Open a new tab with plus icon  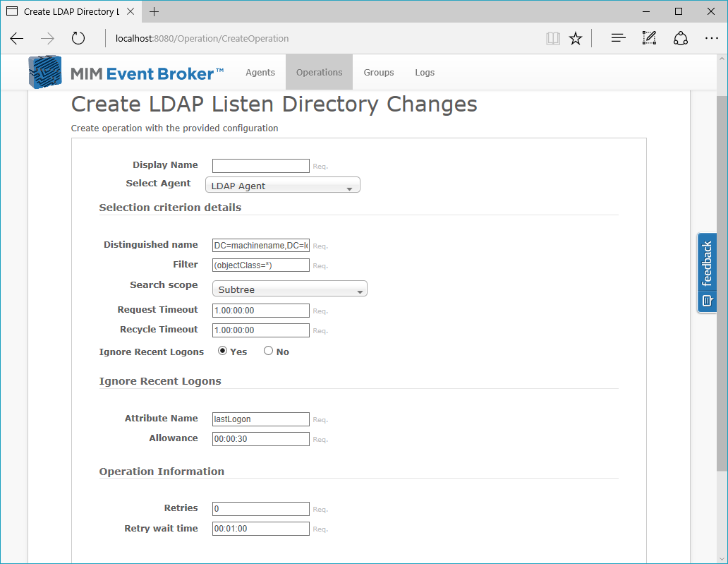pos(154,11)
